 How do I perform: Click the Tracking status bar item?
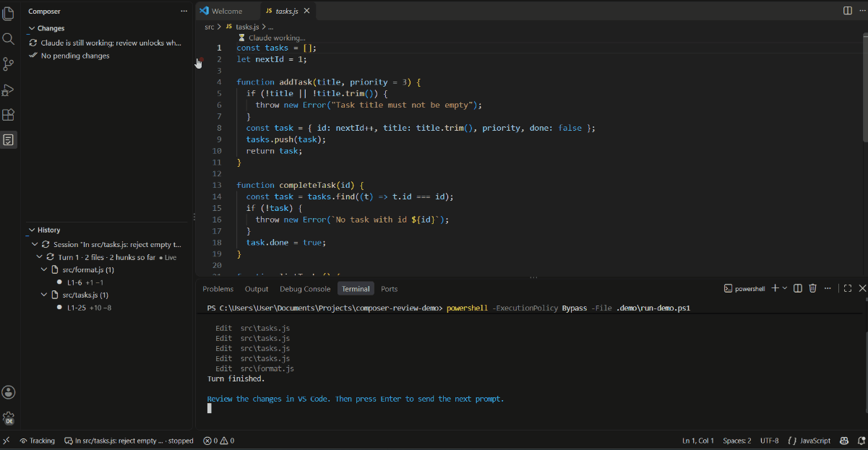point(38,441)
